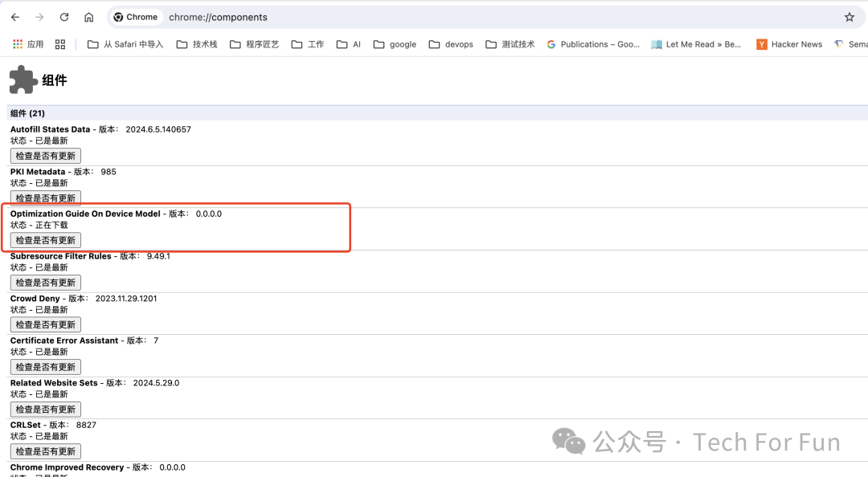
Task: Open the AI bookmark folder
Action: point(349,44)
